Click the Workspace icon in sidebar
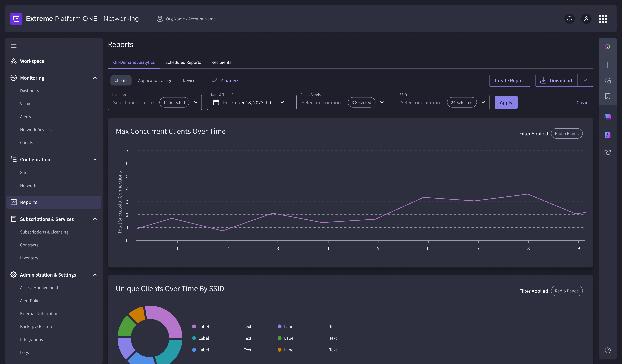This screenshot has height=364, width=622. tap(14, 61)
